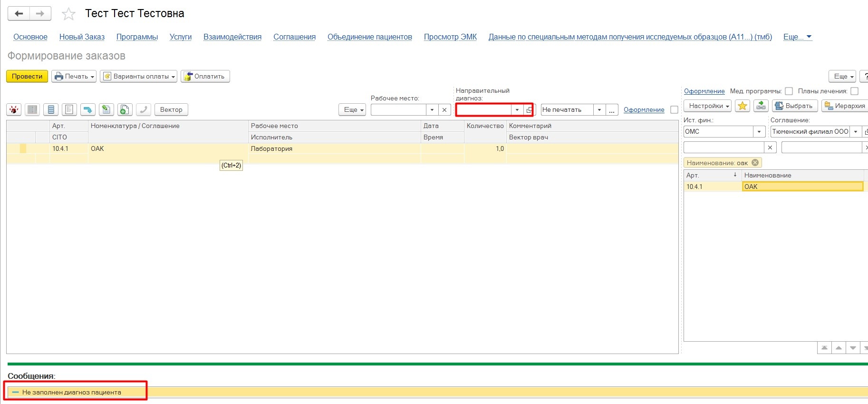This screenshot has height=404, width=868.
Task: Click the blue curved arrow icon
Action: (x=87, y=110)
